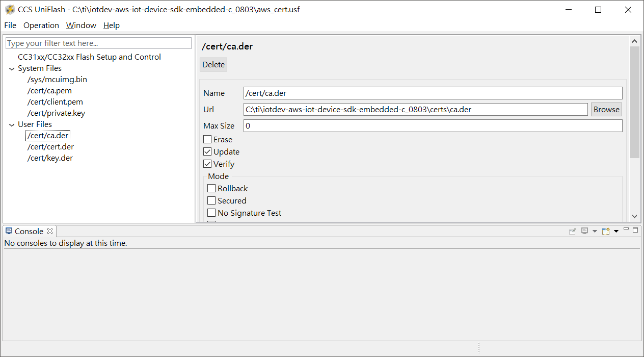Enable the Rollback mode checkbox
This screenshot has height=357, width=644.
(211, 188)
